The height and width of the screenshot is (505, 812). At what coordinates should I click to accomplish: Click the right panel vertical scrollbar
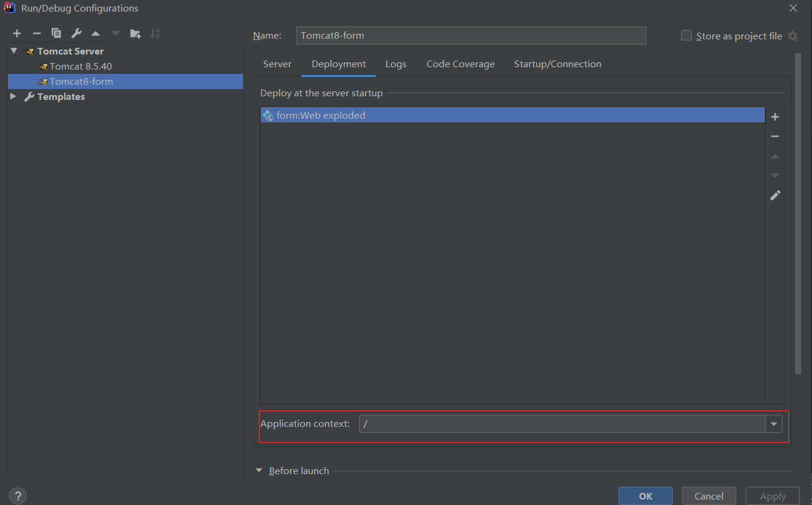coord(798,214)
